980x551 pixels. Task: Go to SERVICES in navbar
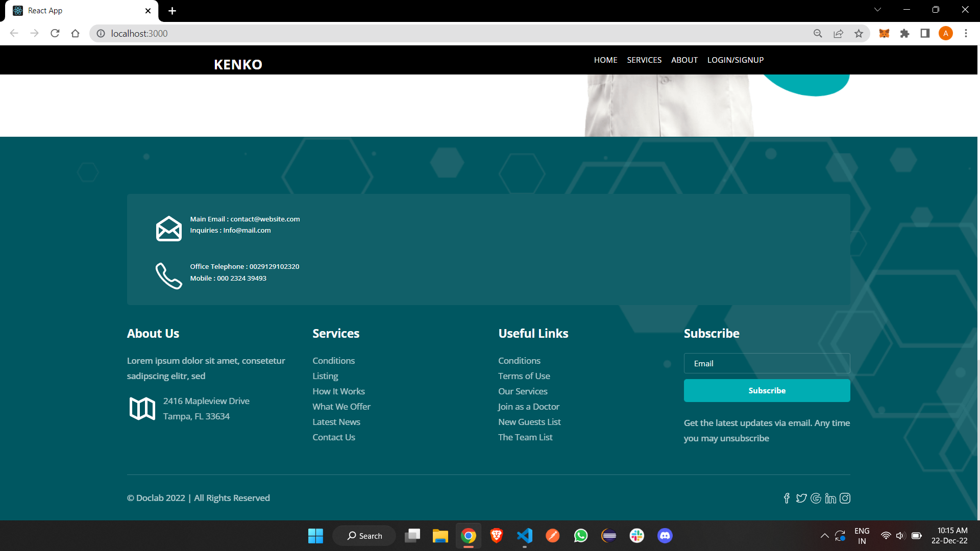coord(644,60)
